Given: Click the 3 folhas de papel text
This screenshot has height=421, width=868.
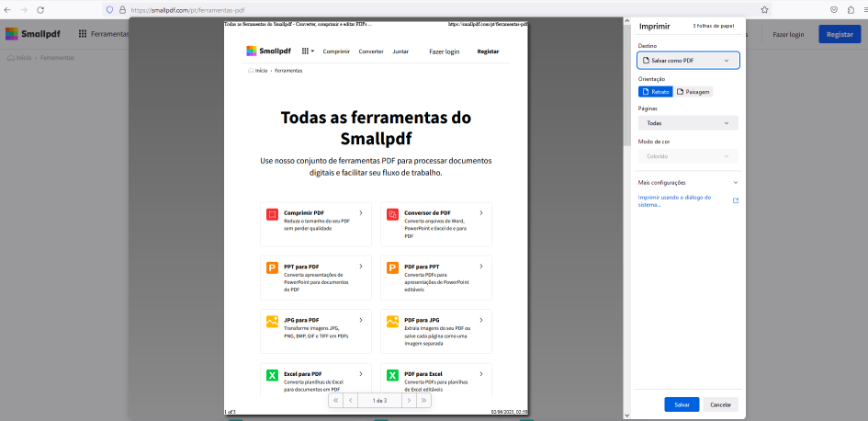Looking at the screenshot, I should tap(713, 26).
